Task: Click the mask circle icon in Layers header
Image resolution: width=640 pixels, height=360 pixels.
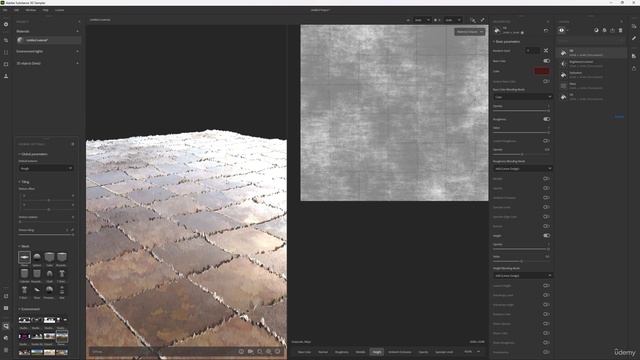Action: tap(596, 30)
